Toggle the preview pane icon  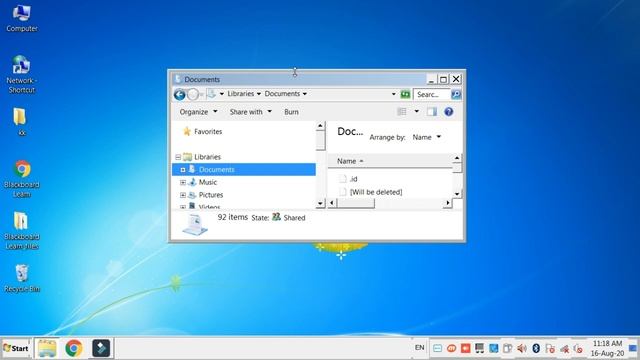pos(432,111)
